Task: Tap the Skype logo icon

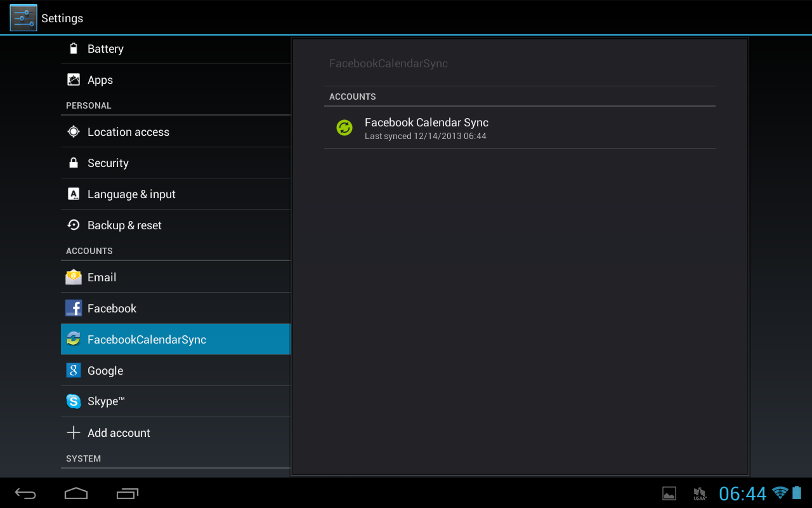Action: click(74, 401)
